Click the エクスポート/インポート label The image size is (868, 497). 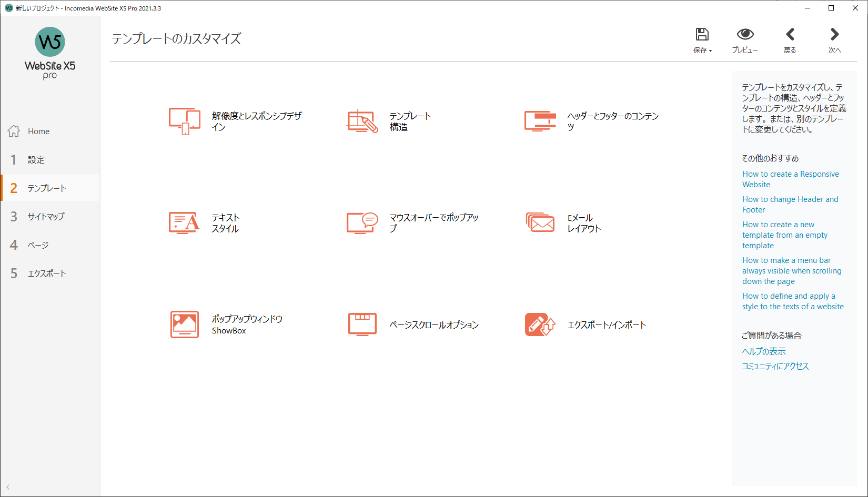(x=607, y=325)
